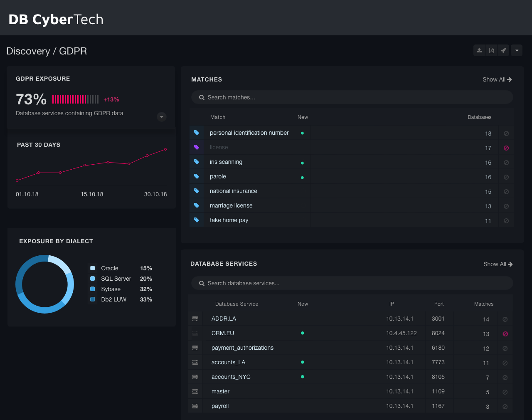
Task: Click the Db2 LUW color swatch
Action: [x=93, y=299]
